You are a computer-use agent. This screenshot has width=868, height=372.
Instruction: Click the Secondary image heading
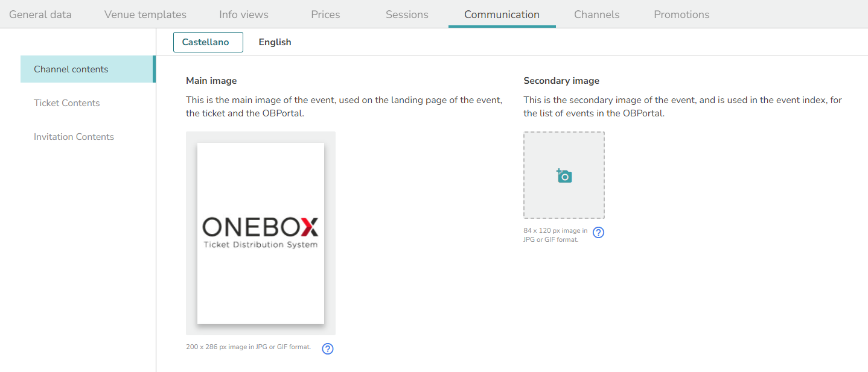pos(561,81)
